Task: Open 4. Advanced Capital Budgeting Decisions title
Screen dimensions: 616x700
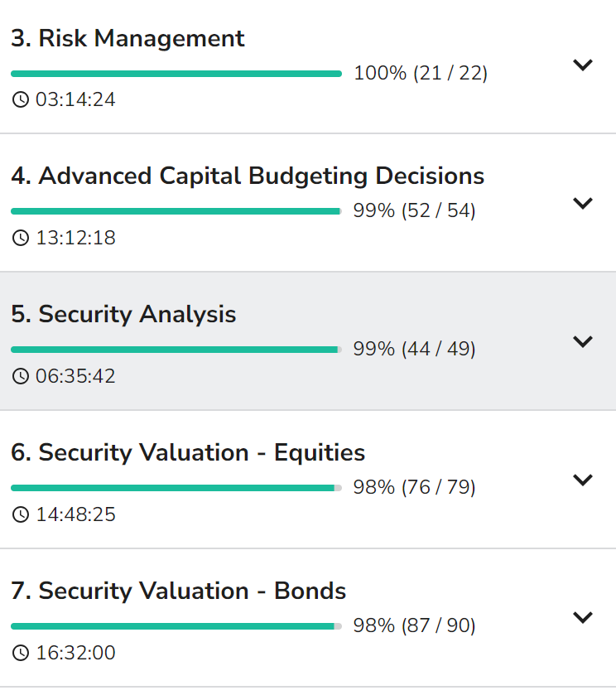Action: (x=248, y=176)
